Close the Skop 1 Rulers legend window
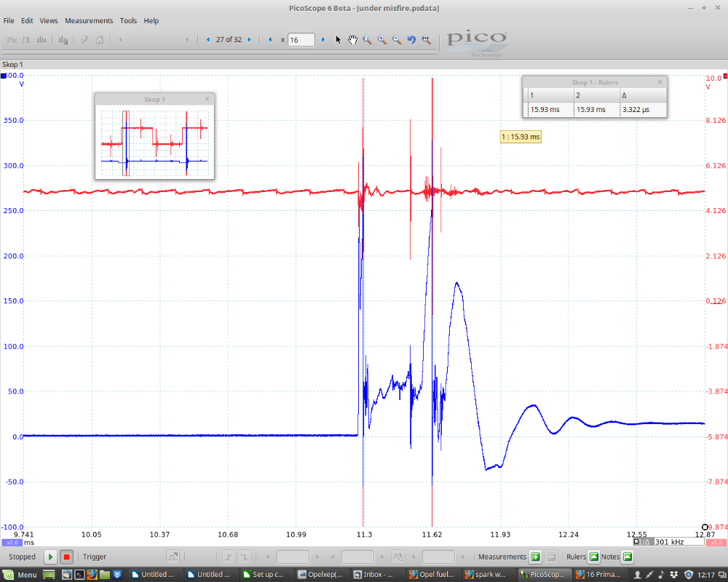The image size is (728, 582). point(660,82)
